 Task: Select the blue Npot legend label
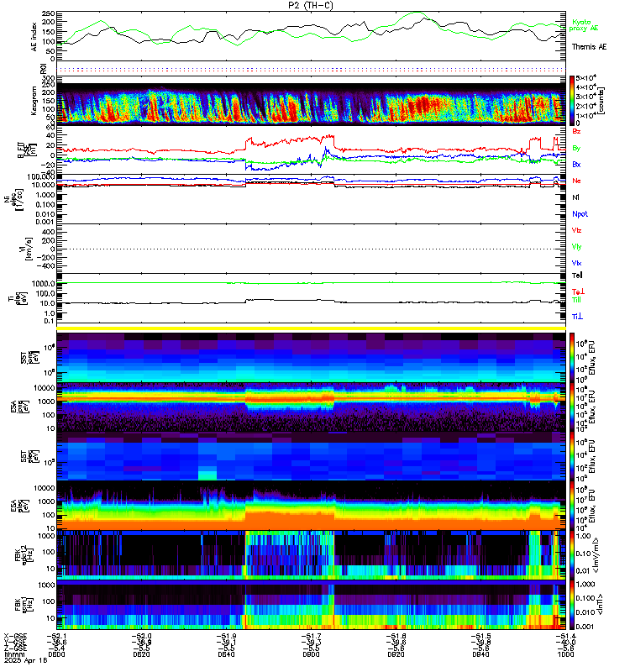[x=580, y=214]
